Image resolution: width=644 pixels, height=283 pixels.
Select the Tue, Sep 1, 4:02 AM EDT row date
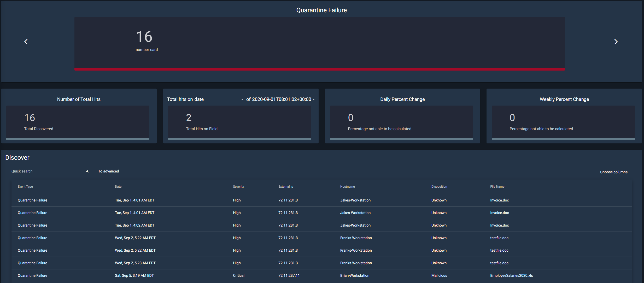coord(134,225)
